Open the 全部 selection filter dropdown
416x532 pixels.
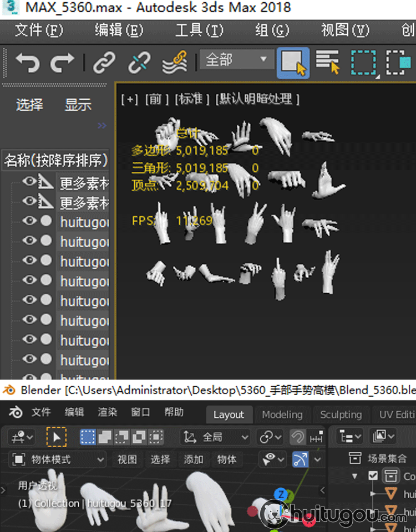pos(236,60)
